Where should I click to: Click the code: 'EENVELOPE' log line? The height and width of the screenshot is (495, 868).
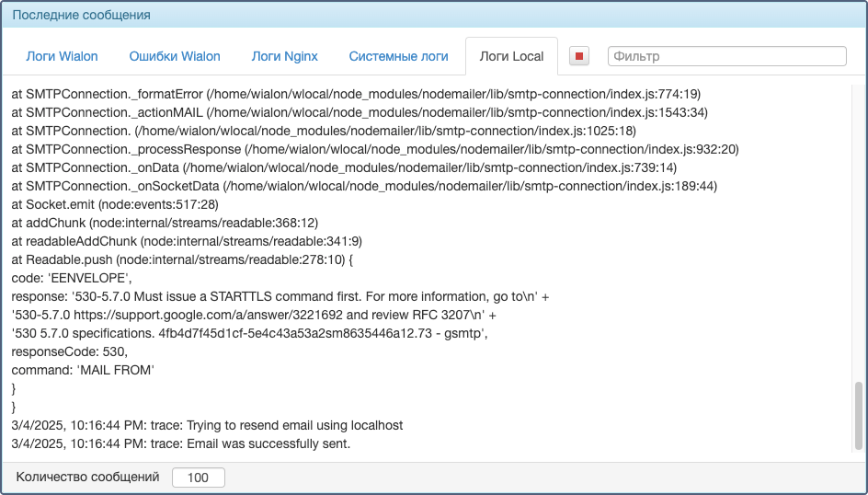coord(72,278)
